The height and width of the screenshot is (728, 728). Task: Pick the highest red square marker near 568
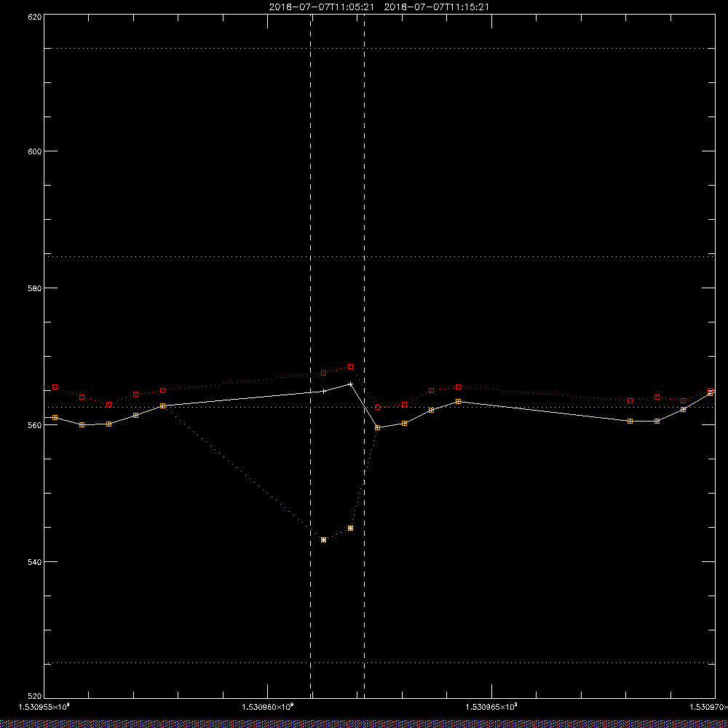(x=351, y=367)
